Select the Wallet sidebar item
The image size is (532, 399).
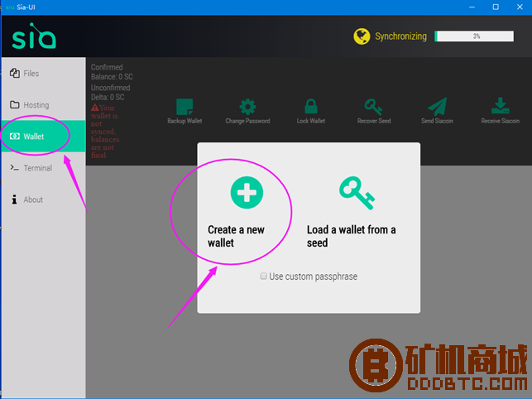pos(43,136)
